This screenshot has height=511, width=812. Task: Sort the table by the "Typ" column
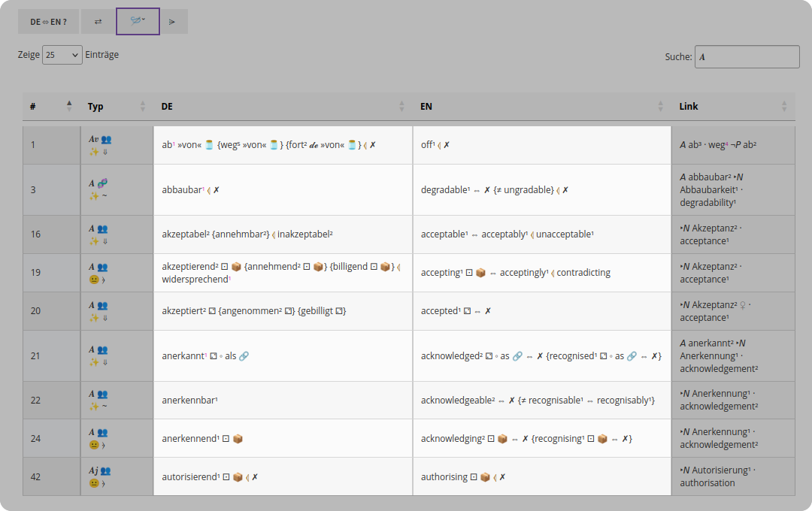coord(117,106)
